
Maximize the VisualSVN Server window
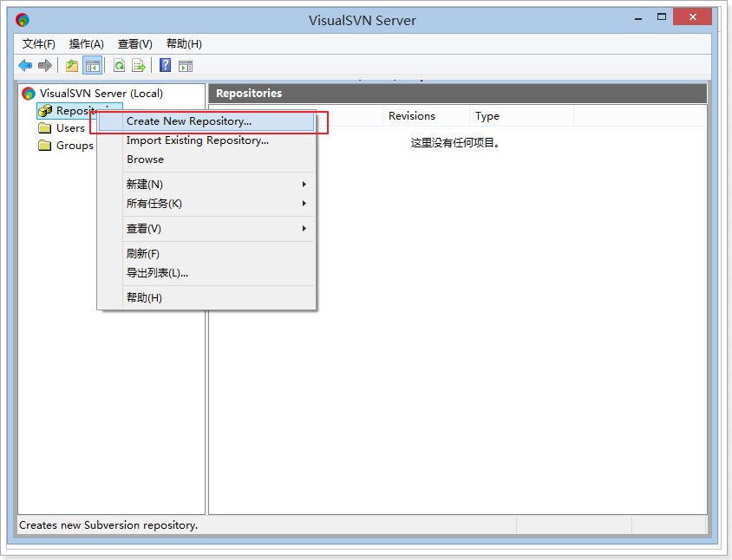662,17
